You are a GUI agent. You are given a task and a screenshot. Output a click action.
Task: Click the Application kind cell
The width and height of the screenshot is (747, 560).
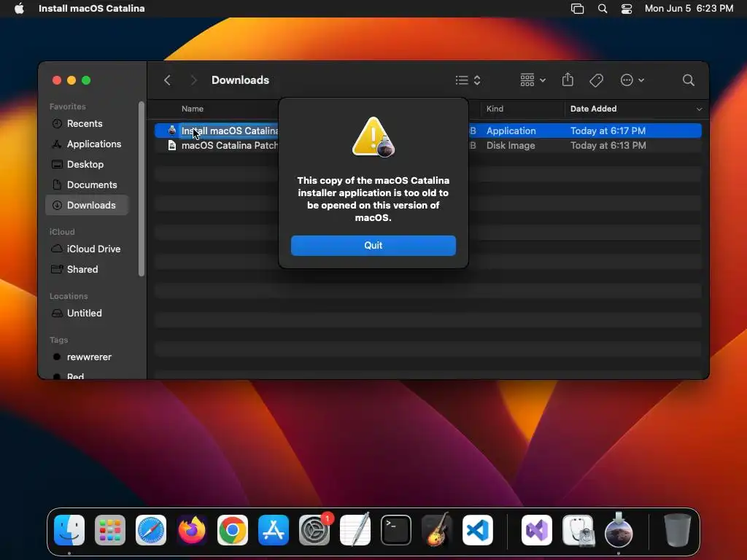[x=511, y=131]
